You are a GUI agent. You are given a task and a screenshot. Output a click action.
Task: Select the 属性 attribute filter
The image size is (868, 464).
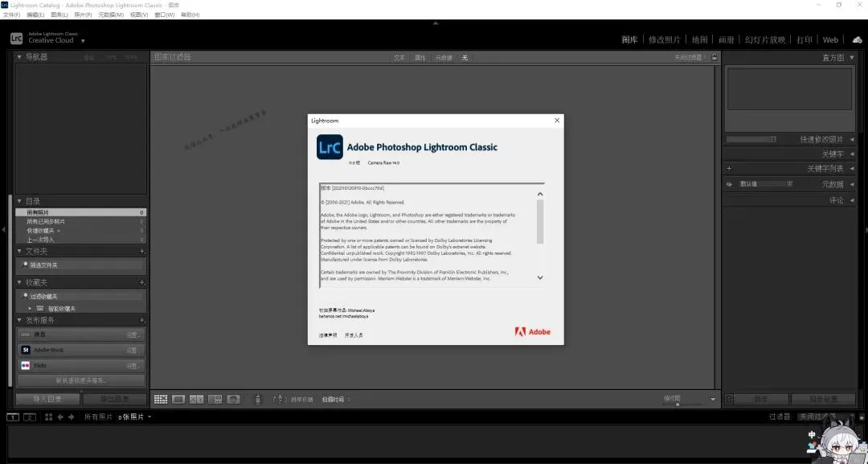coord(420,58)
